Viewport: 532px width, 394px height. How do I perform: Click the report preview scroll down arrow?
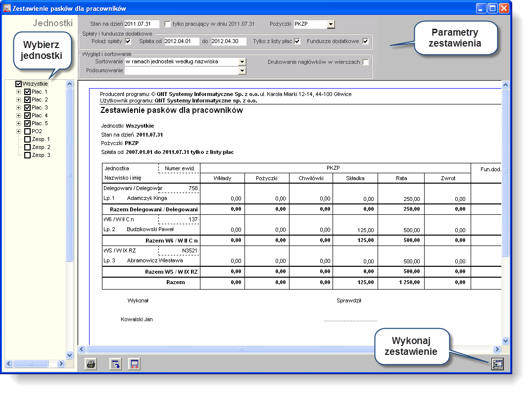[506, 341]
